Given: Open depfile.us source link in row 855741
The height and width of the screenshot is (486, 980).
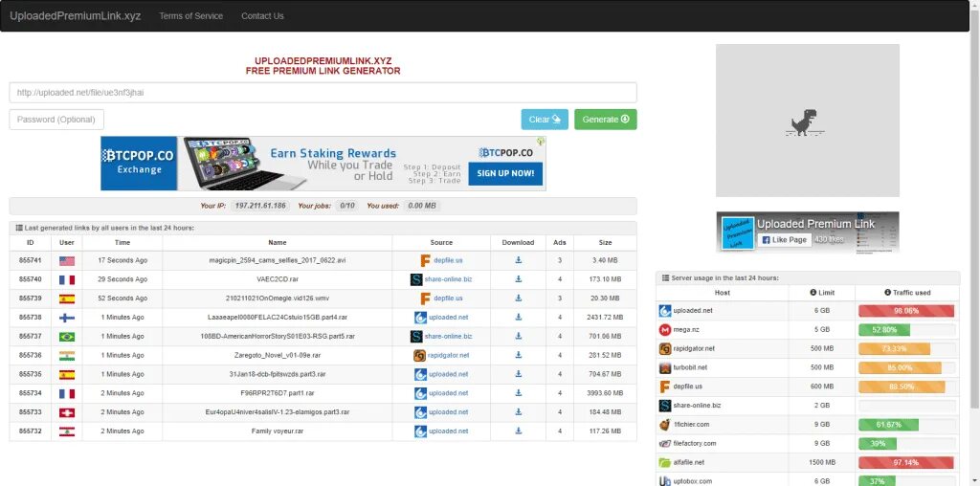Looking at the screenshot, I should tap(448, 260).
